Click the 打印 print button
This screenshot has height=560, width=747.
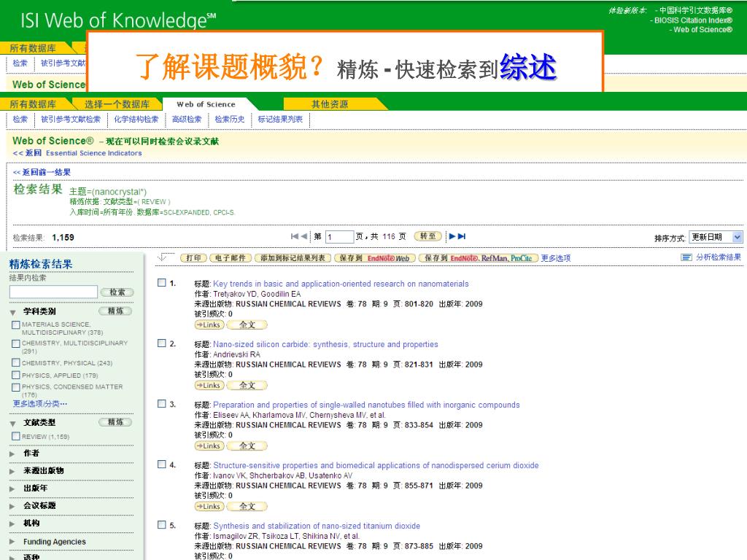[x=193, y=257]
